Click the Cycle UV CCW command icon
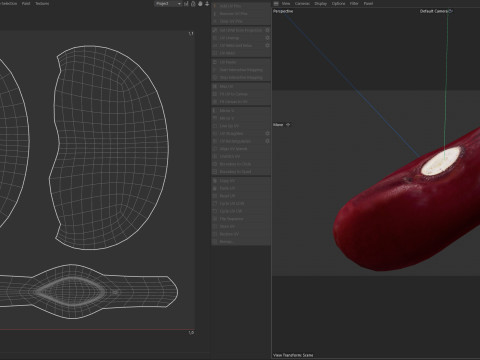 pos(215,203)
